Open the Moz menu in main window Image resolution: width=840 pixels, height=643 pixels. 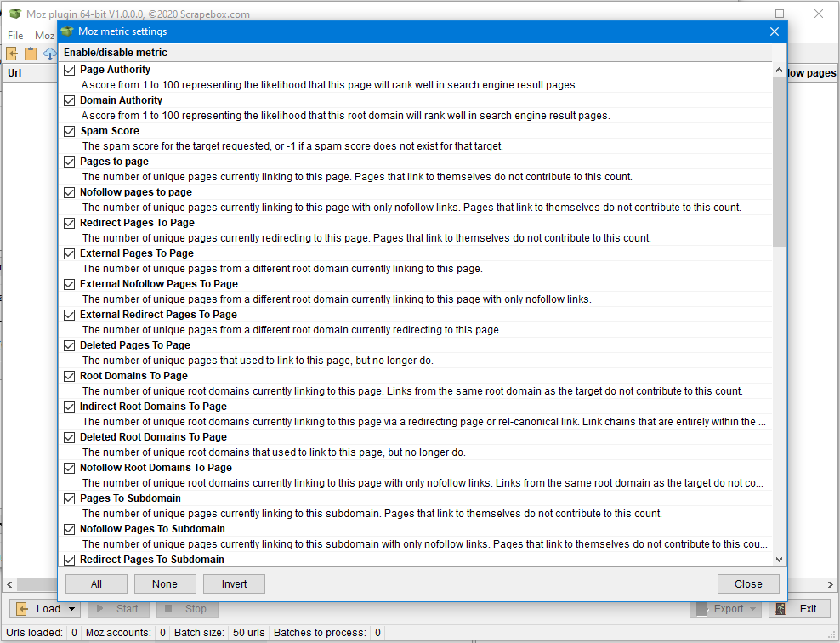[x=44, y=36]
